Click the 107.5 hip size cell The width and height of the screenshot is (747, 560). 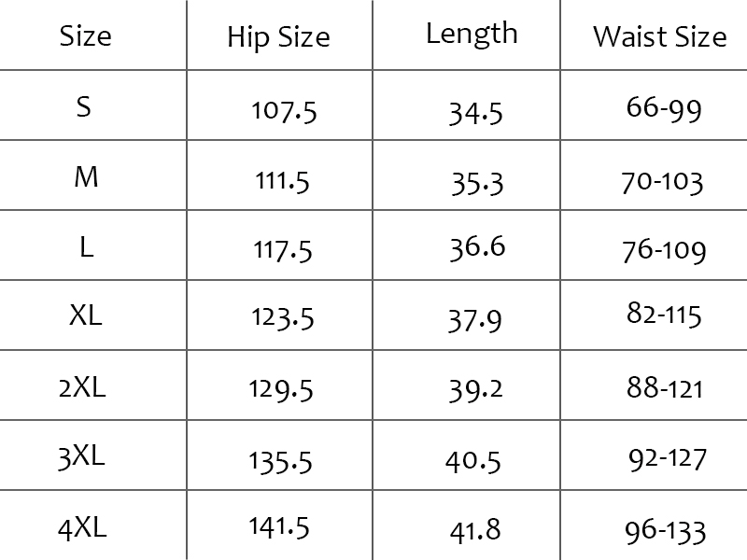284,111
